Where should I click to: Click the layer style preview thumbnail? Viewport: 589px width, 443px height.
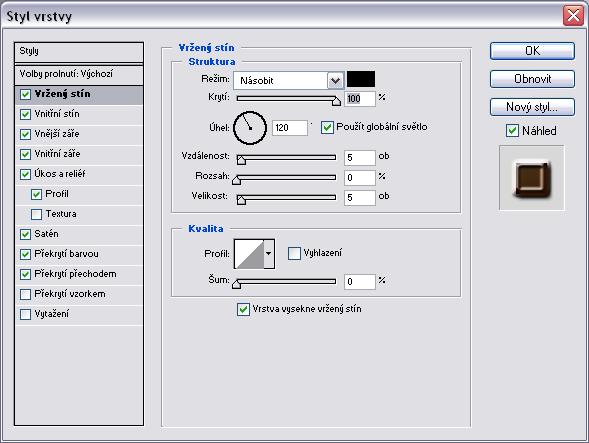point(532,178)
